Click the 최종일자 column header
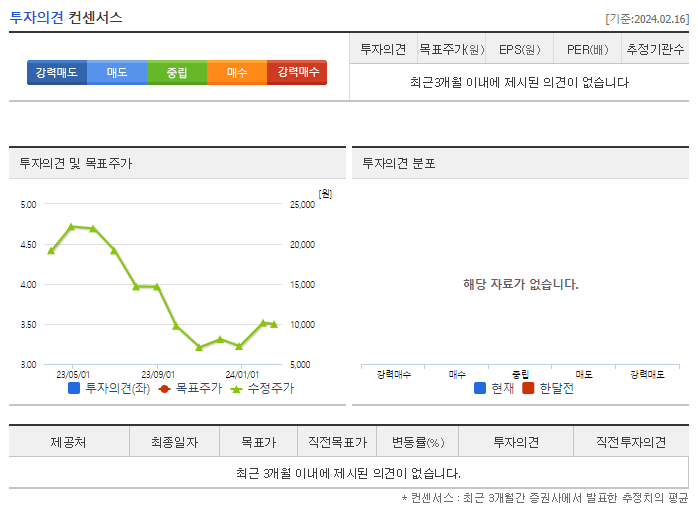The height and width of the screenshot is (516, 698). [x=174, y=442]
